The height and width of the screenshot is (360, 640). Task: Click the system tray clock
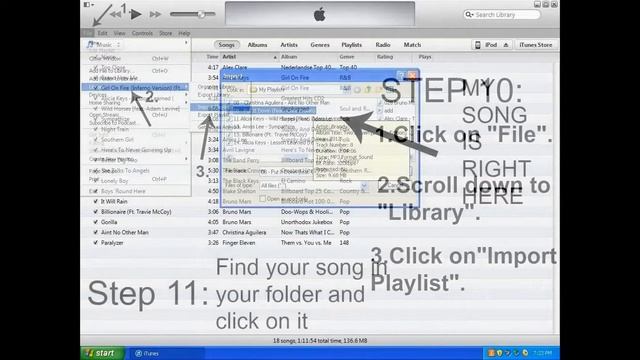pos(542,353)
